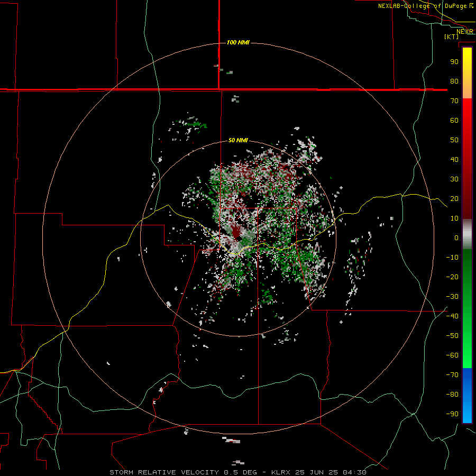Select the -30 knot scale label
This screenshot has height=476, width=476.
(x=452, y=297)
